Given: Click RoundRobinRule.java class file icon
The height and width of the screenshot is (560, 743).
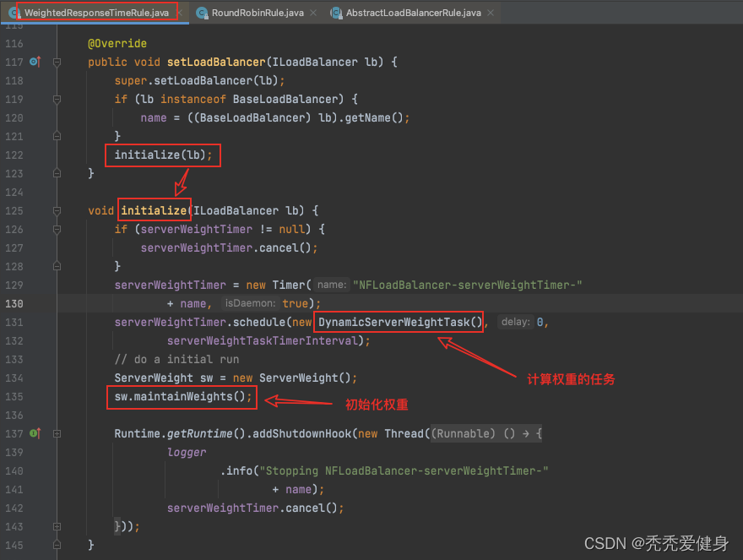Looking at the screenshot, I should click(x=203, y=13).
